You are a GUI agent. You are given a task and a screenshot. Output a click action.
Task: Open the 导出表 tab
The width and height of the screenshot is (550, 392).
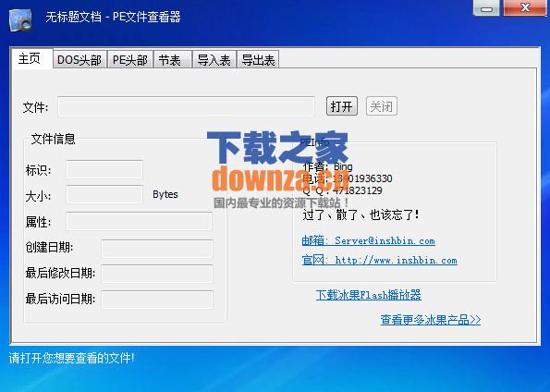point(258,60)
